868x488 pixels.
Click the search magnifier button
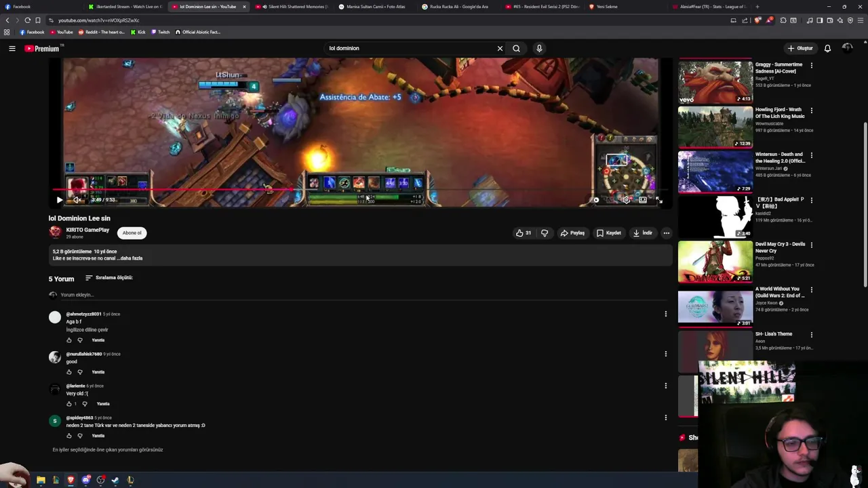[x=516, y=48]
